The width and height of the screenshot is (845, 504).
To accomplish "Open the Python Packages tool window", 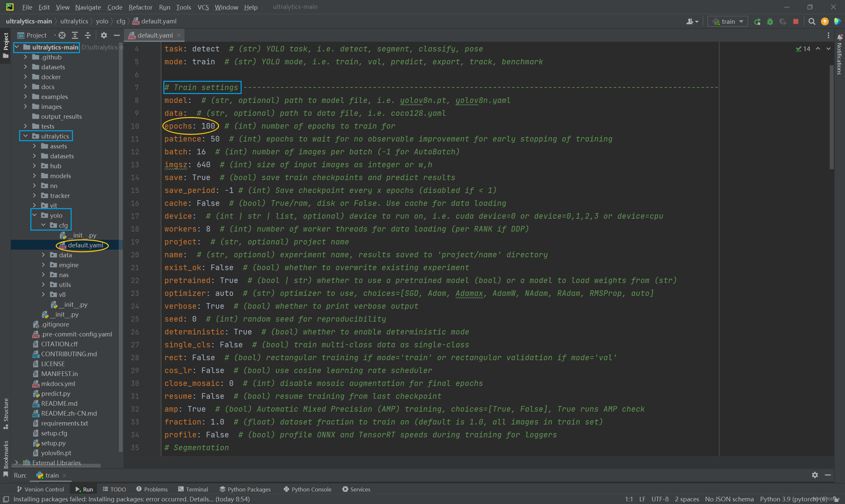I will 245,489.
